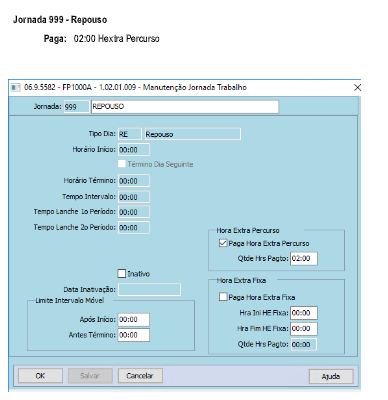Toggle the Término Dia Seguinte checkbox
Viewport: 388px width, 400px height.
pyautogui.click(x=122, y=164)
